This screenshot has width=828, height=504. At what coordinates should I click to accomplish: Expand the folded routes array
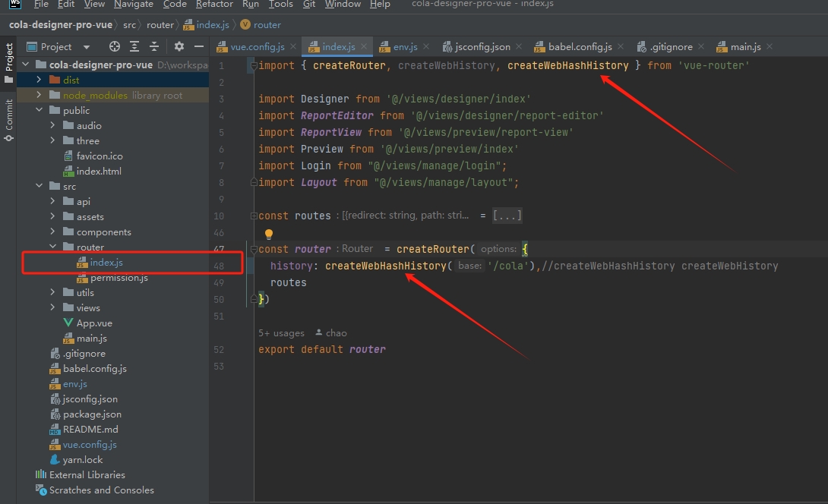pos(507,216)
